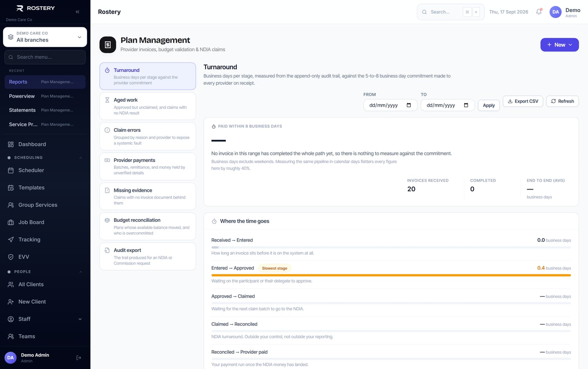Click the All Clients icon

pos(11,284)
